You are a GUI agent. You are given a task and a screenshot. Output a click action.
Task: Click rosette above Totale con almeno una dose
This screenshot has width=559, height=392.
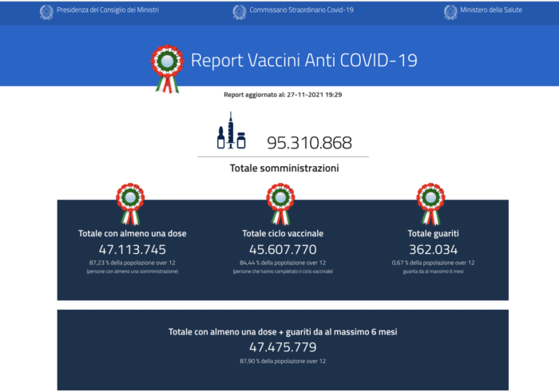tap(130, 204)
